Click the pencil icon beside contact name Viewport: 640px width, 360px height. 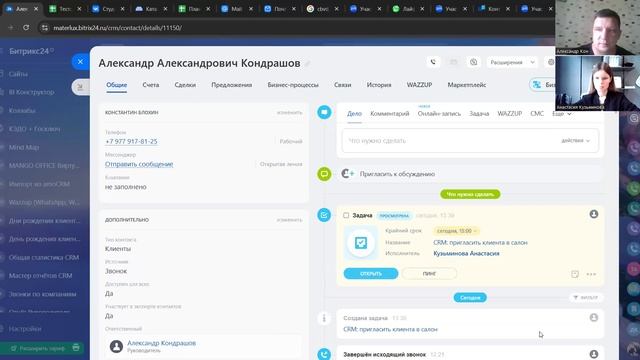point(308,64)
